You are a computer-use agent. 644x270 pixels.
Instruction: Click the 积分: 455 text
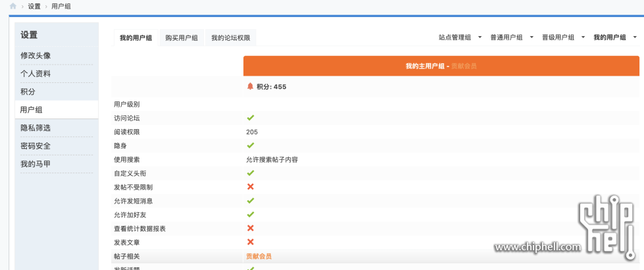pos(272,87)
